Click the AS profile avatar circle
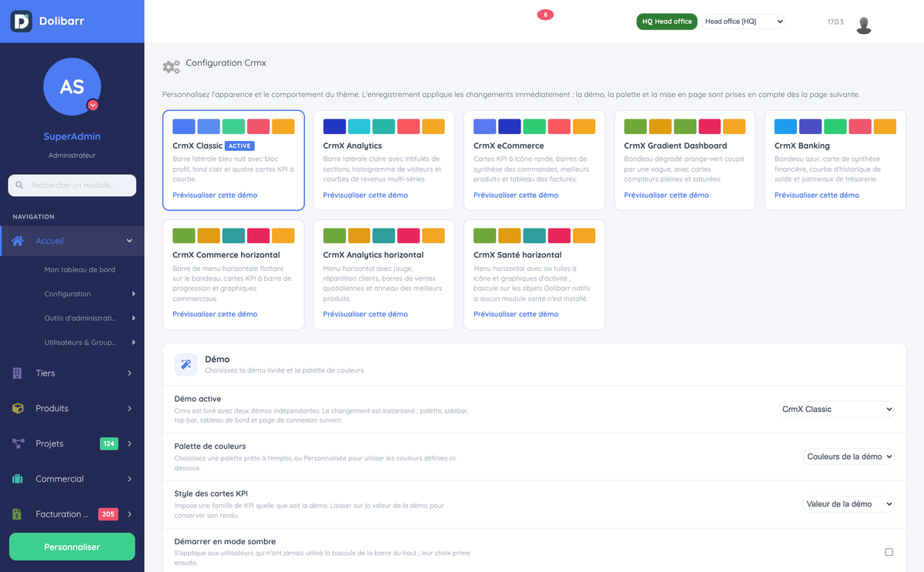 point(72,86)
